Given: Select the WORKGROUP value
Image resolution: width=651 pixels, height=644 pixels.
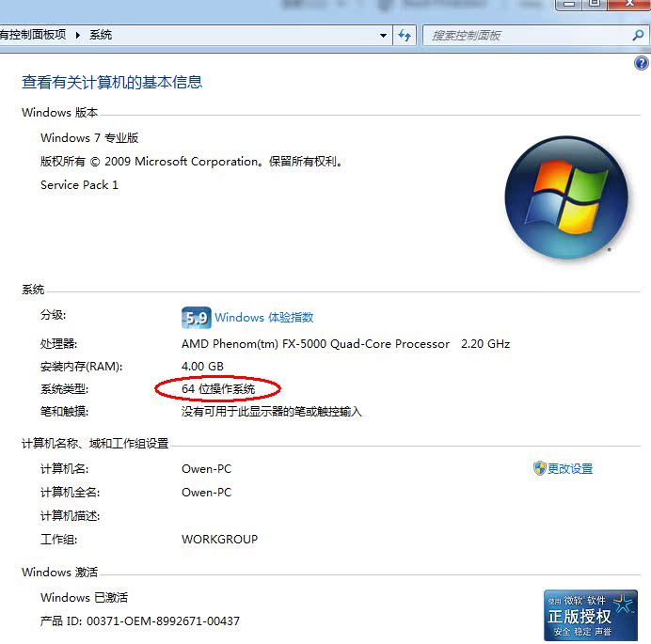Looking at the screenshot, I should (219, 539).
